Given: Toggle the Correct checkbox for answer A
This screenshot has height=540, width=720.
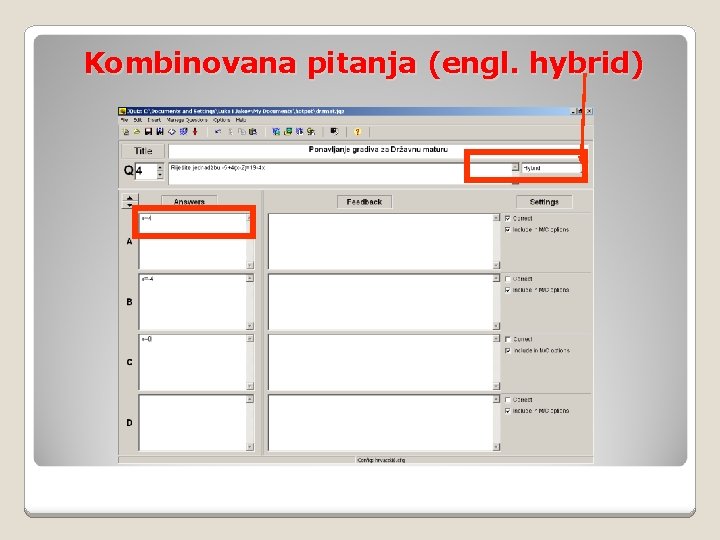Looking at the screenshot, I should (x=507, y=218).
